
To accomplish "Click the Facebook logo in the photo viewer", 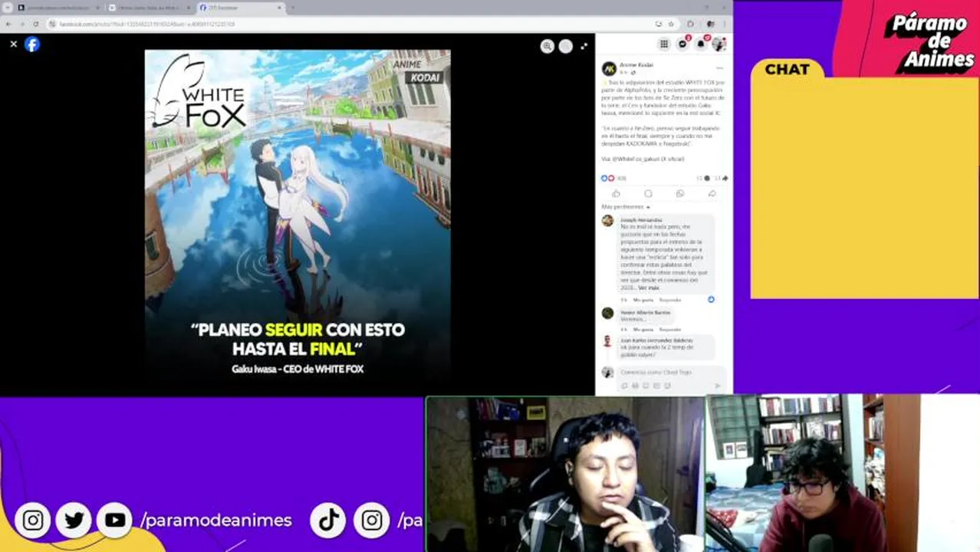I will (31, 44).
